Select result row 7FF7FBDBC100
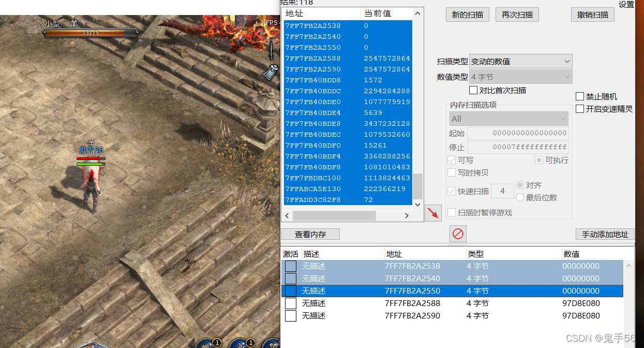The height and width of the screenshot is (348, 644). coord(348,178)
